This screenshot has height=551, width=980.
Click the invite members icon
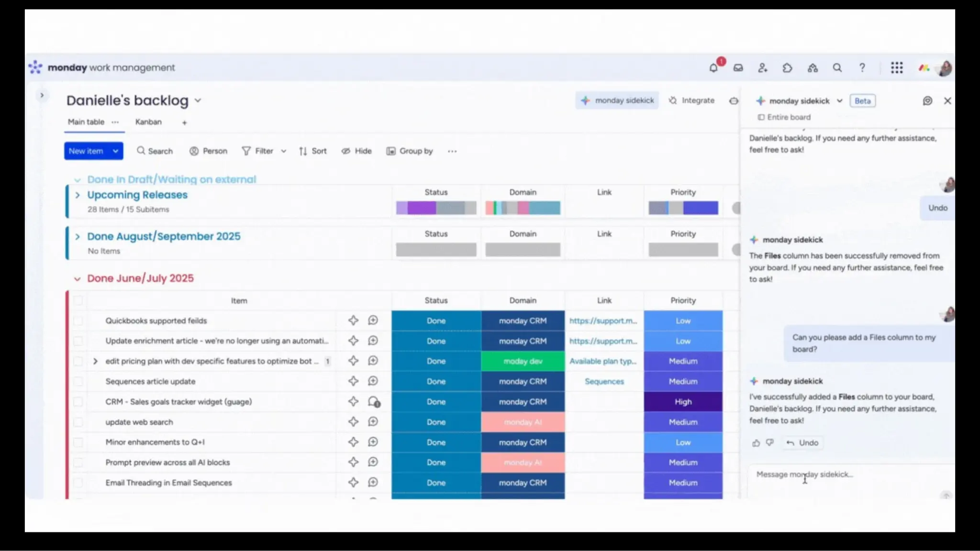tap(763, 68)
